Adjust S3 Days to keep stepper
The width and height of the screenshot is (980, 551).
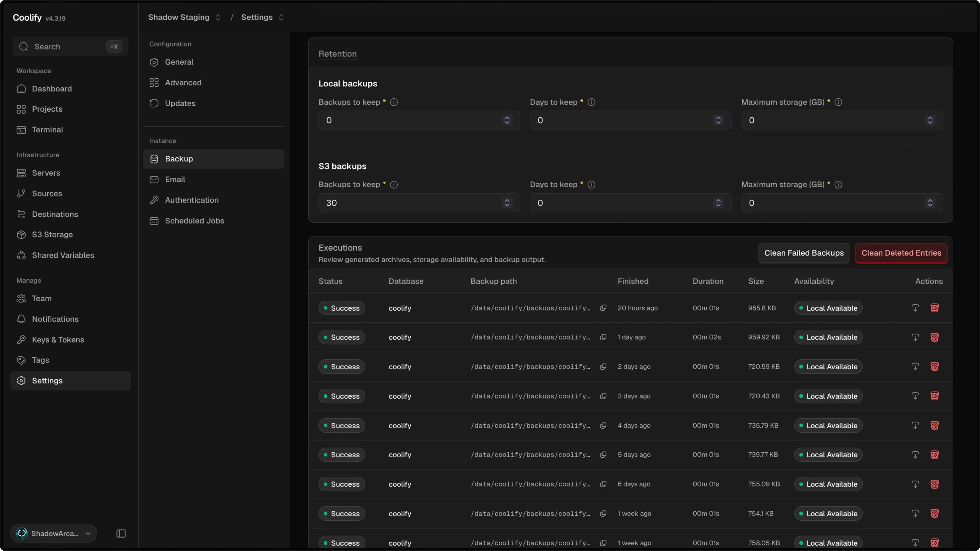718,203
